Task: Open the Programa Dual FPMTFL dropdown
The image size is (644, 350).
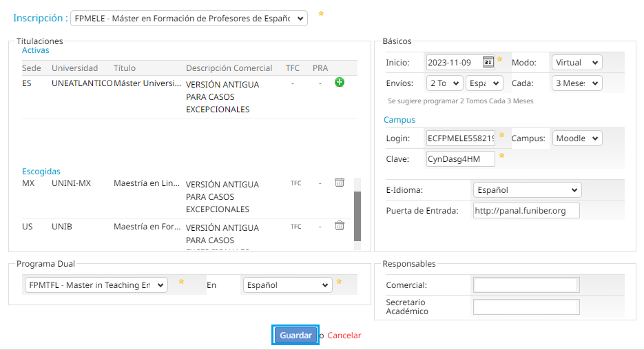Action: pyautogui.click(x=96, y=285)
